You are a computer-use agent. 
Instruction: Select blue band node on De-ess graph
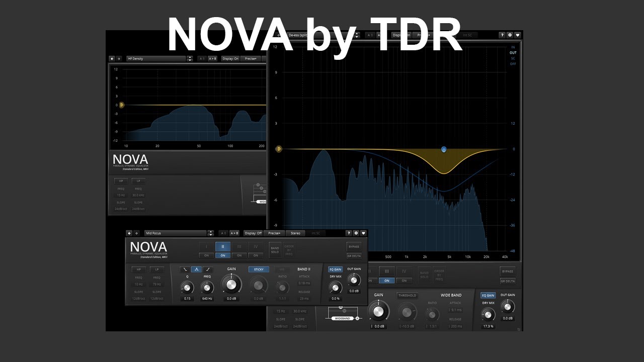pos(444,149)
